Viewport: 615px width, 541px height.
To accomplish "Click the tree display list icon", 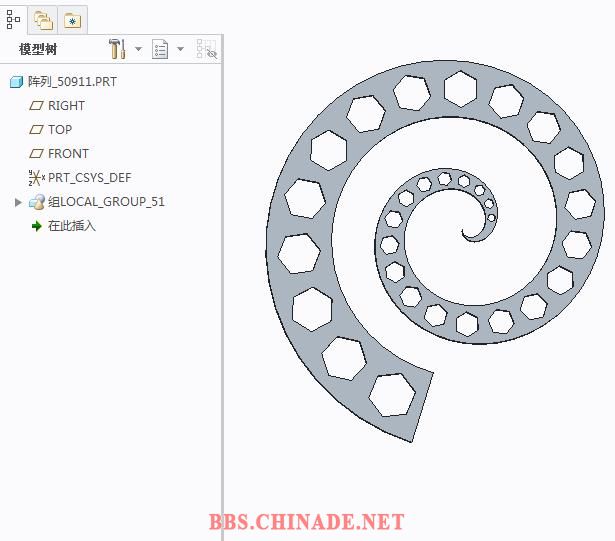I will 160,49.
